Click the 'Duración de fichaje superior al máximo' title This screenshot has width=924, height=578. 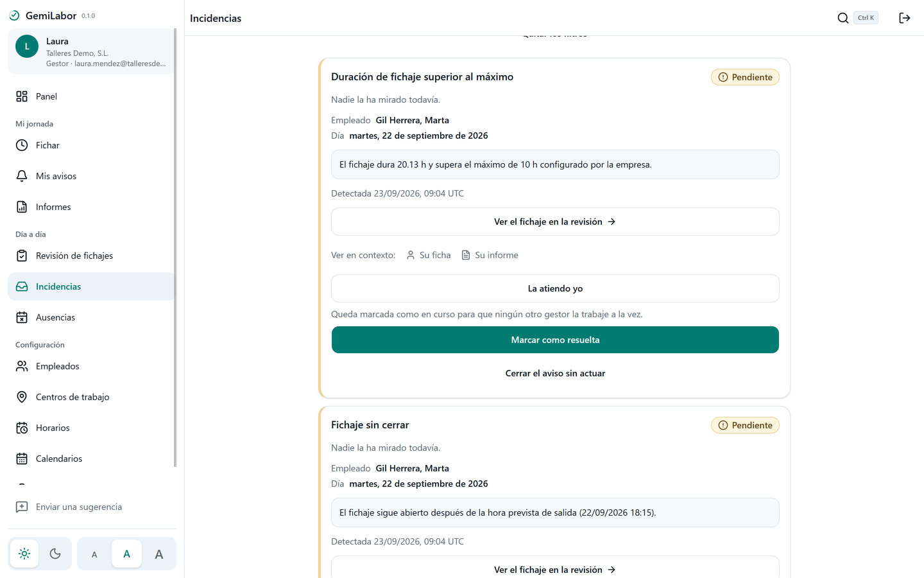[x=422, y=77]
